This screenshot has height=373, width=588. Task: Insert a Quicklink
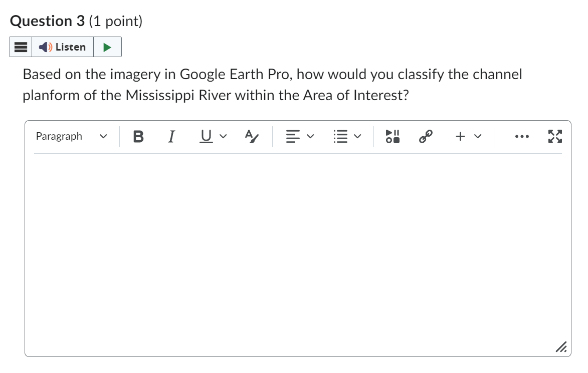(x=425, y=136)
